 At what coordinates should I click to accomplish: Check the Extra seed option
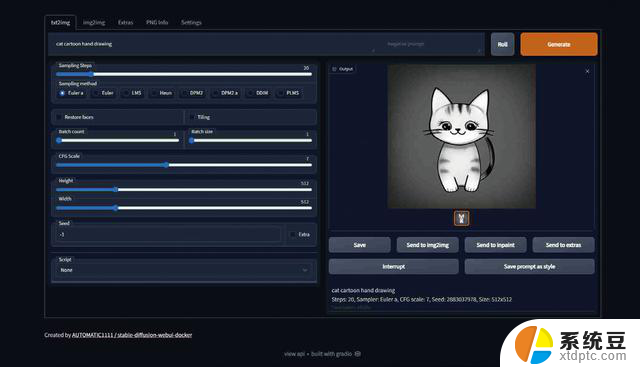(x=293, y=234)
